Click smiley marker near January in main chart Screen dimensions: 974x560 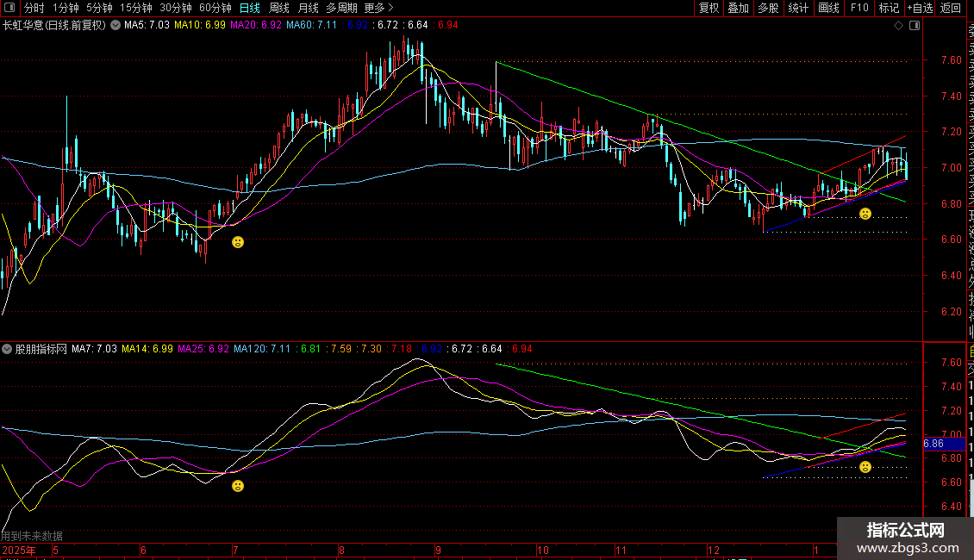click(865, 214)
